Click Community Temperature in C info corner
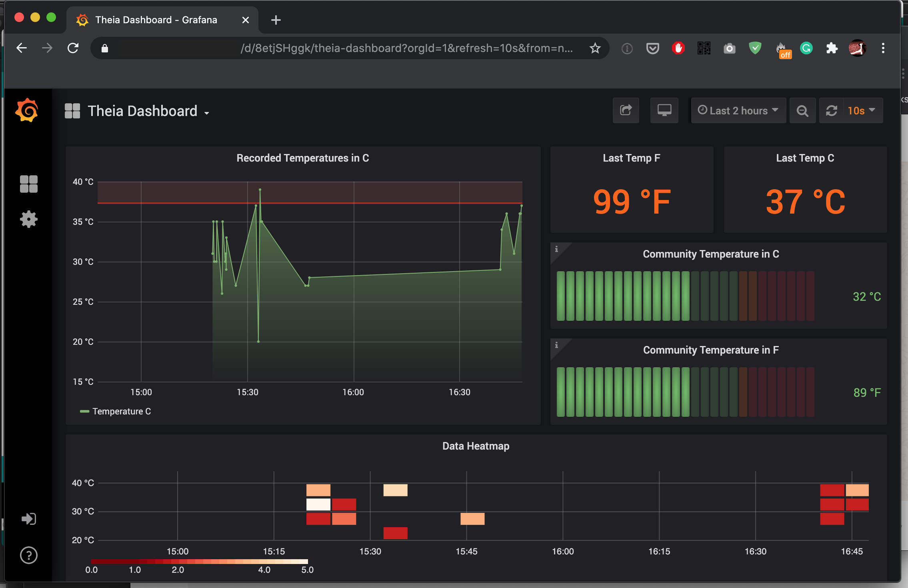908x588 pixels. click(x=556, y=249)
